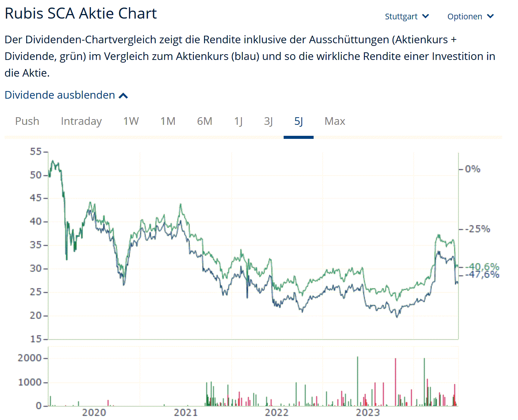Show the 1W chart period

131,121
